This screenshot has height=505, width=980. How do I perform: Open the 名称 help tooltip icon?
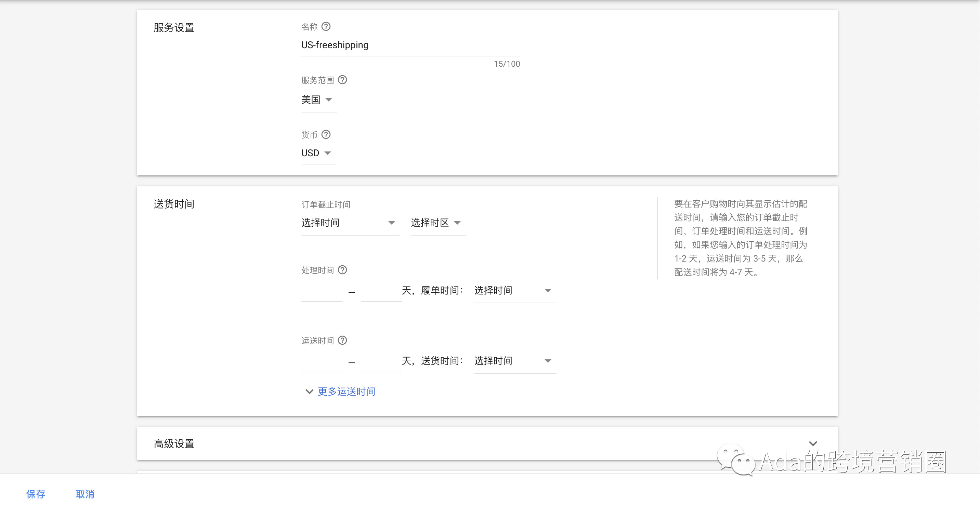click(326, 27)
